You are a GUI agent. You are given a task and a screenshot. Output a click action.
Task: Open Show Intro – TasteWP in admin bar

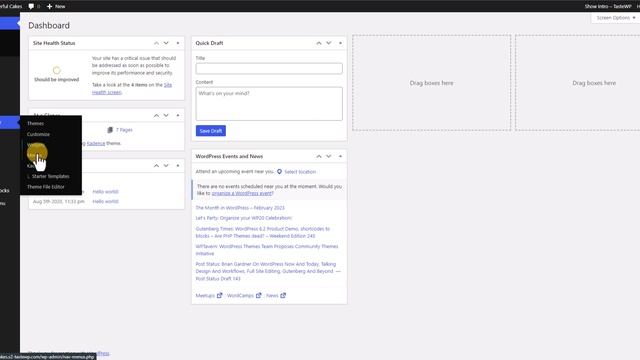(607, 6)
